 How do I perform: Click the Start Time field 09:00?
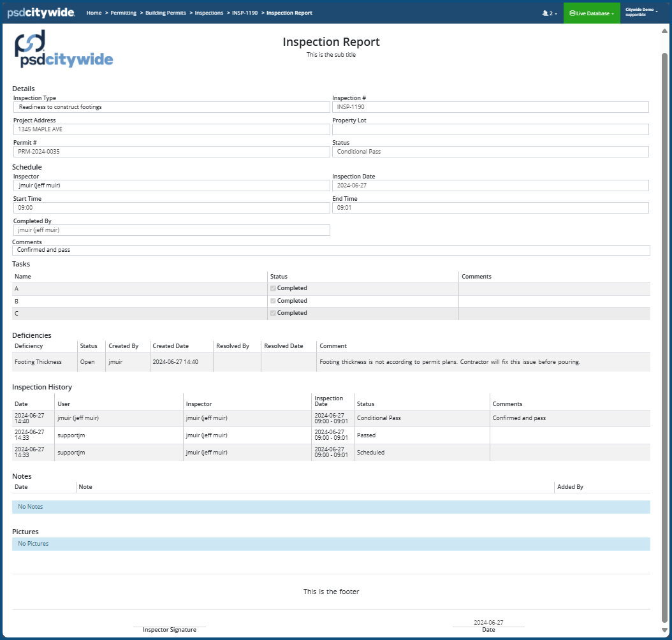(172, 208)
